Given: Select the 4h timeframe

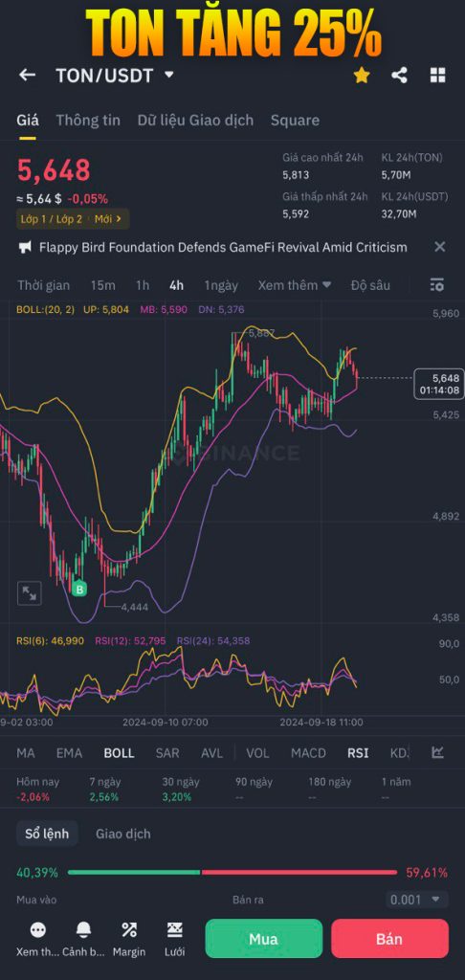Looking at the screenshot, I should tap(176, 285).
